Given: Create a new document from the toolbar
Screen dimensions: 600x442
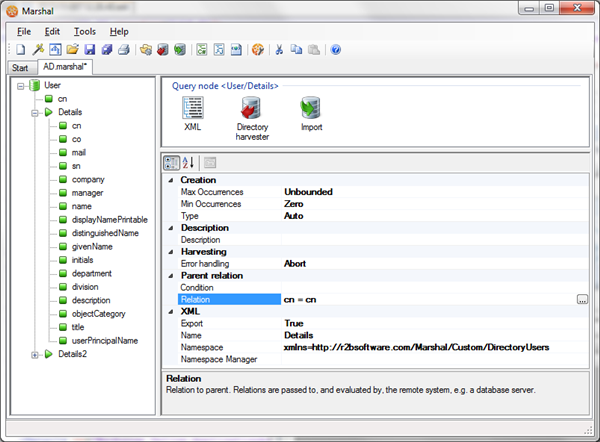Looking at the screenshot, I should pyautogui.click(x=21, y=49).
